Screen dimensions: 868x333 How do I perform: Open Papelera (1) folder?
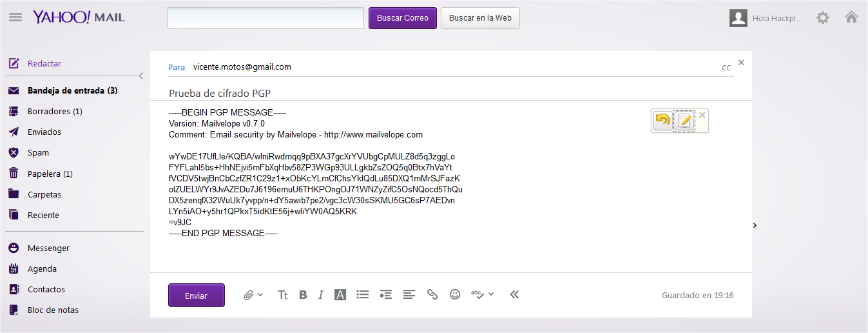point(50,174)
